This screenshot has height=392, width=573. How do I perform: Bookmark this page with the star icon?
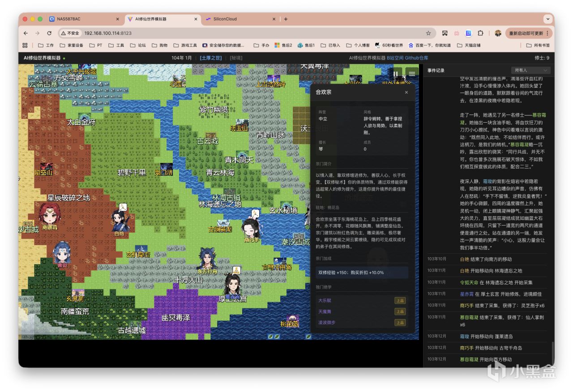(428, 33)
